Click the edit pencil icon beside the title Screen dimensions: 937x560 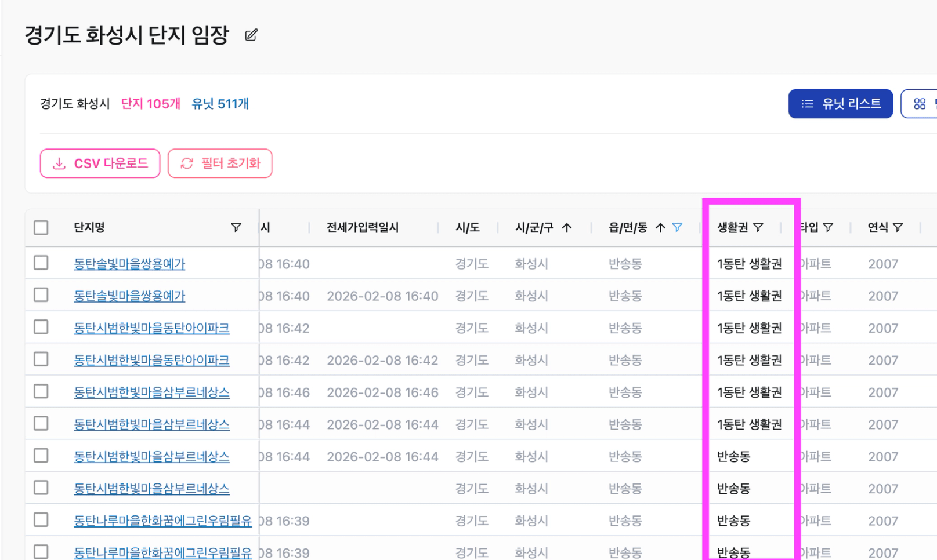coord(251,35)
